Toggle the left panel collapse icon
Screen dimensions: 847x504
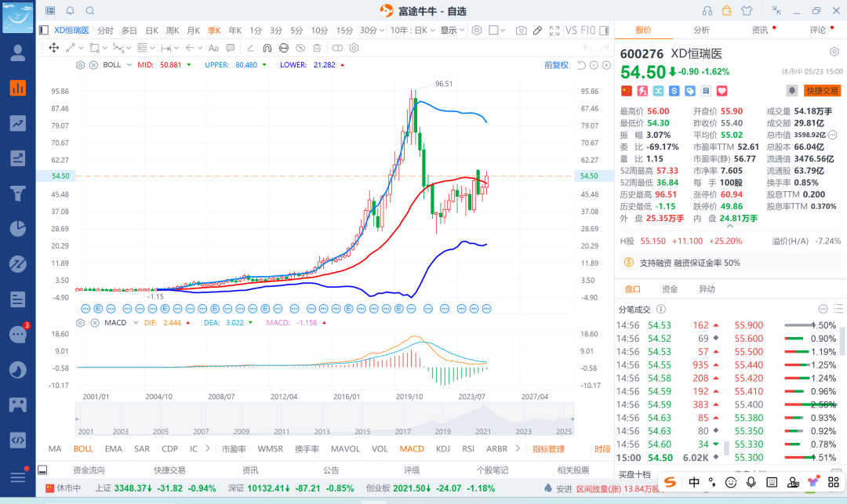[44, 31]
